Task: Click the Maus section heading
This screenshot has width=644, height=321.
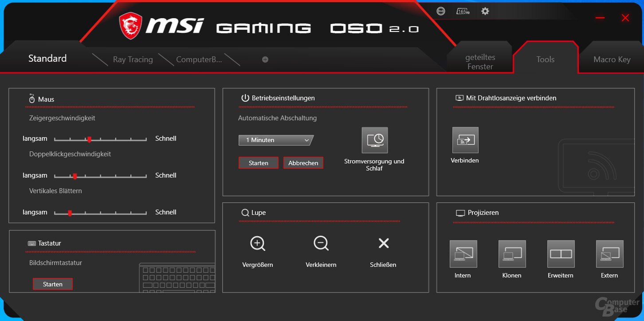Action: point(41,99)
